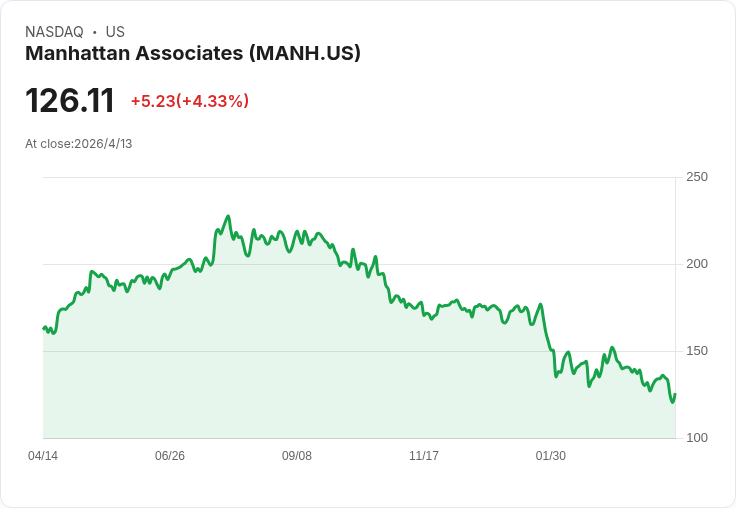Click the 126.11 current price
This screenshot has height=508, width=736.
click(70, 101)
